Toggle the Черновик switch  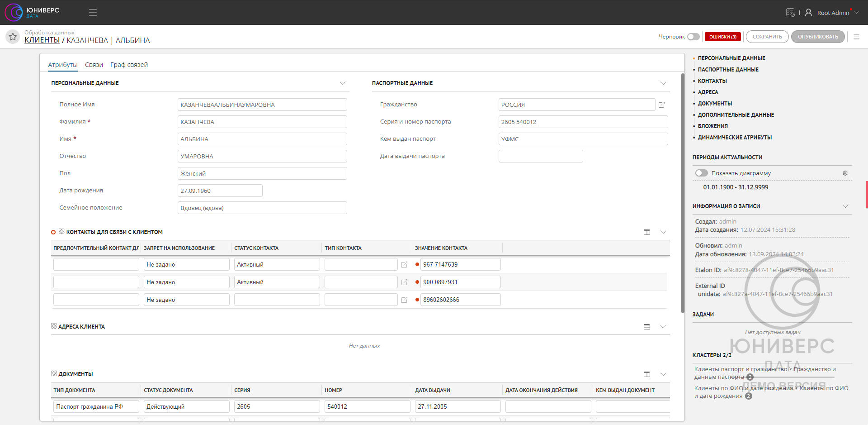tap(693, 37)
